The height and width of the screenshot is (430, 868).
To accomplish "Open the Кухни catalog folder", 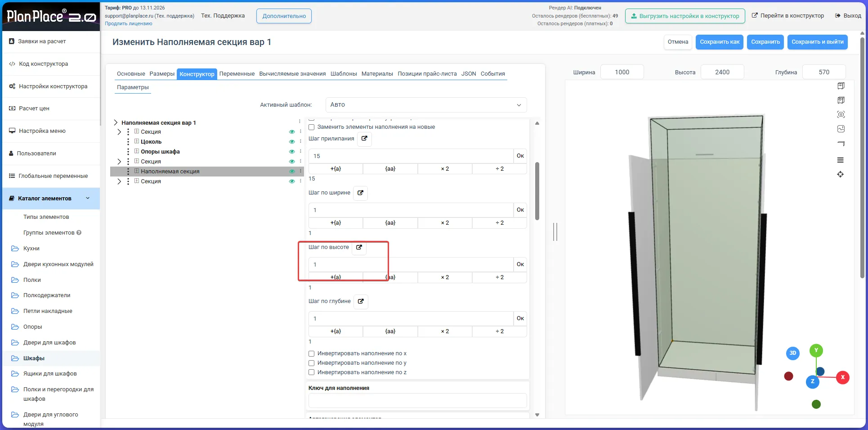I will 31,249.
